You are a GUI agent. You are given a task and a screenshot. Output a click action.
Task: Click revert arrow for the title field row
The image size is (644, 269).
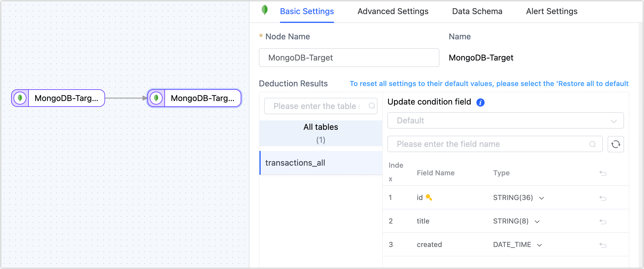tap(603, 221)
